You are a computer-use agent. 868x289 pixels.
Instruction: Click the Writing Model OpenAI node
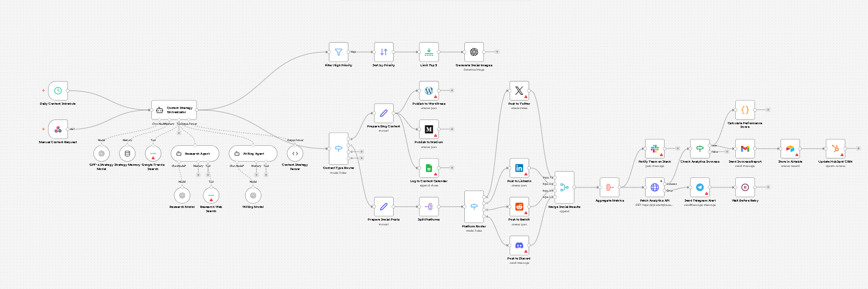pos(253,195)
